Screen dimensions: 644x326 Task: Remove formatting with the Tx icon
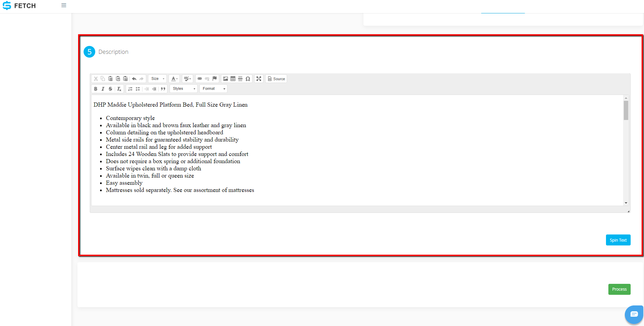click(119, 89)
